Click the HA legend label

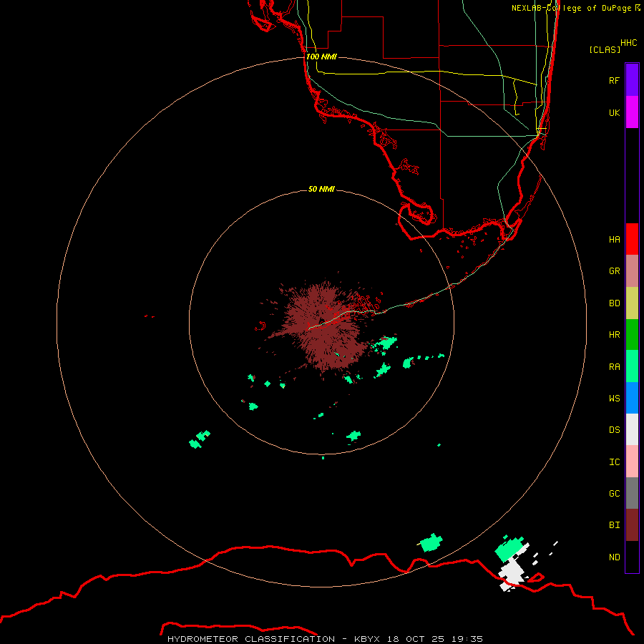[x=614, y=239]
